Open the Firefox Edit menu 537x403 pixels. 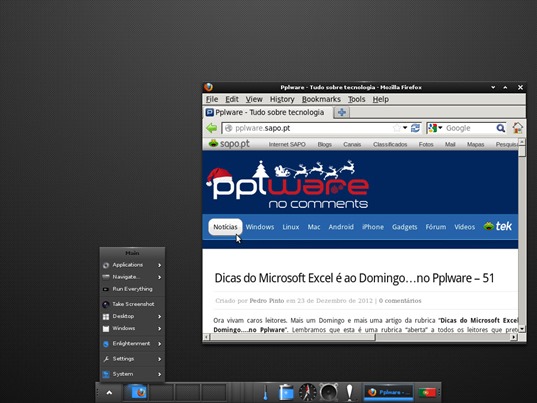232,99
